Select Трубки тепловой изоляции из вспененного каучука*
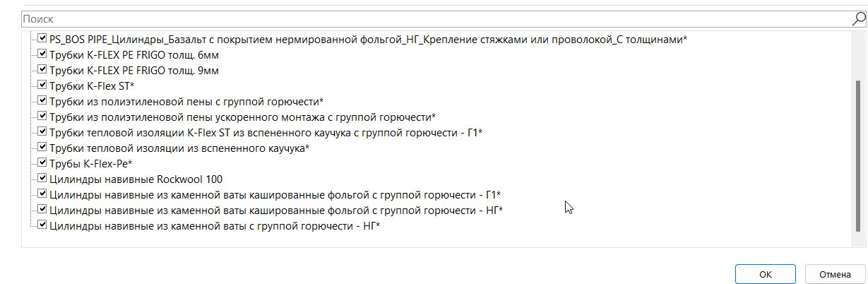Viewport: 868px width, 284px height. point(179,148)
